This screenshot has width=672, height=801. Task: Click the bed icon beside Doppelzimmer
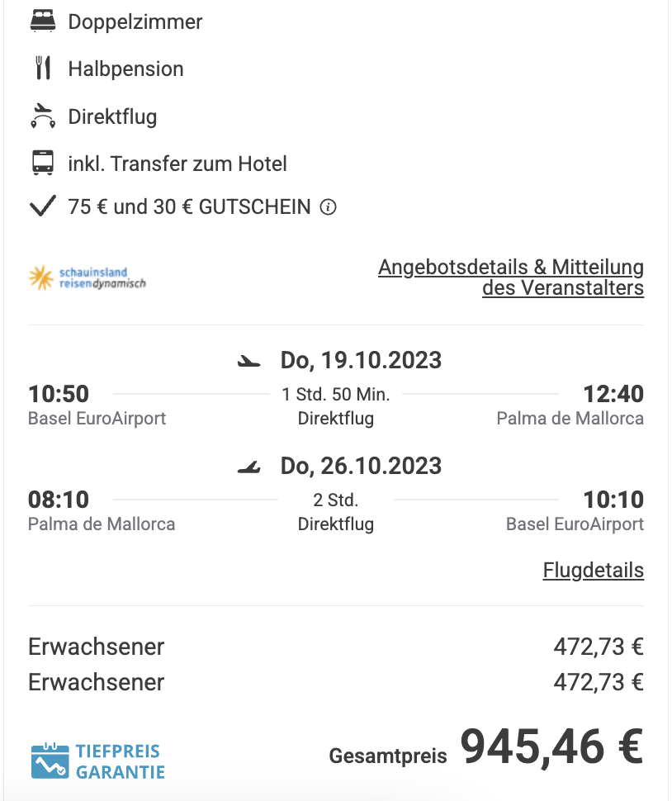pos(43,21)
